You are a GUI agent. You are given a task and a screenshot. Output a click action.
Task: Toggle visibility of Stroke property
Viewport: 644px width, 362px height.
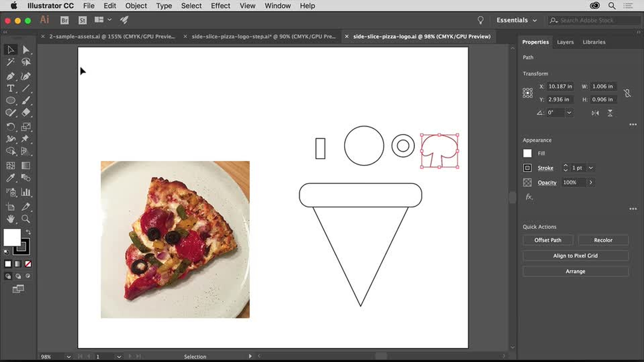pos(527,168)
